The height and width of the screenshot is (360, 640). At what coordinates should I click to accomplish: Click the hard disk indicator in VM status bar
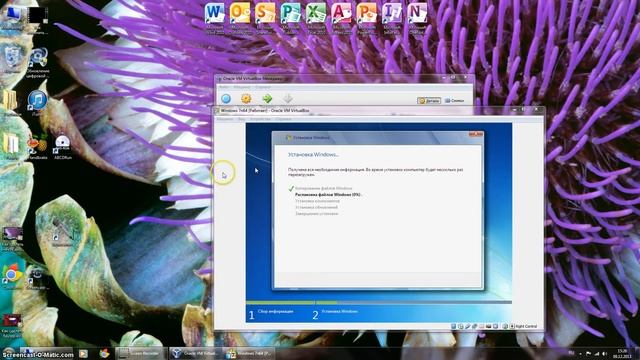pos(453,326)
